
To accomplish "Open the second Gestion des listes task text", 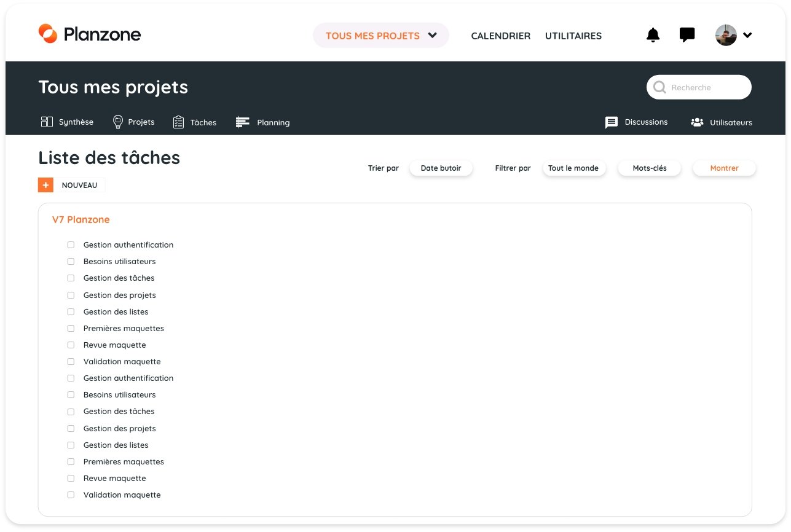I will pos(116,445).
